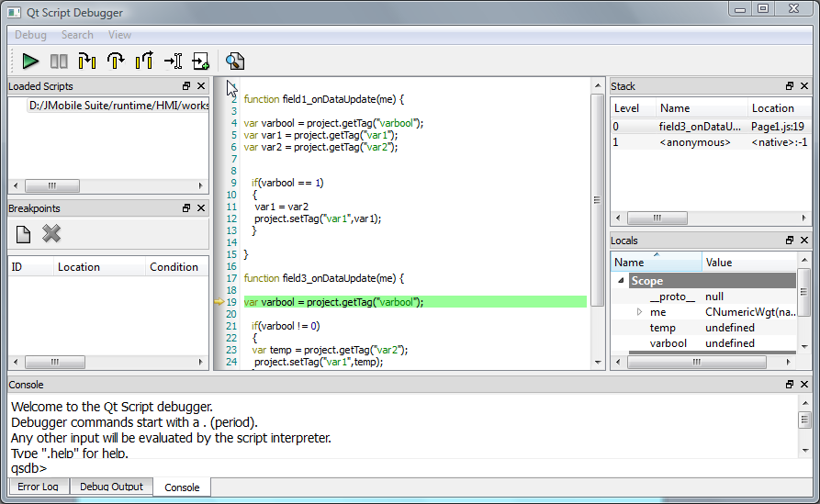Viewport: 820px width, 504px height.
Task: Close the Stack panel
Action: [x=803, y=86]
